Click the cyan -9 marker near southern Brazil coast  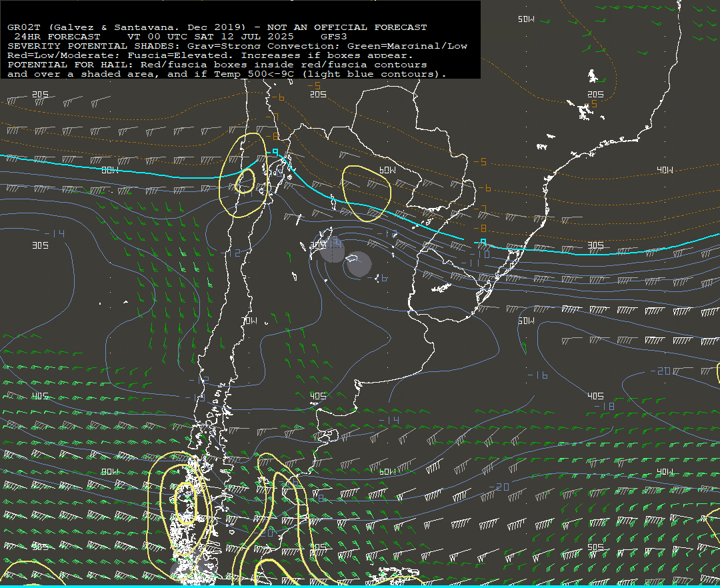click(483, 241)
